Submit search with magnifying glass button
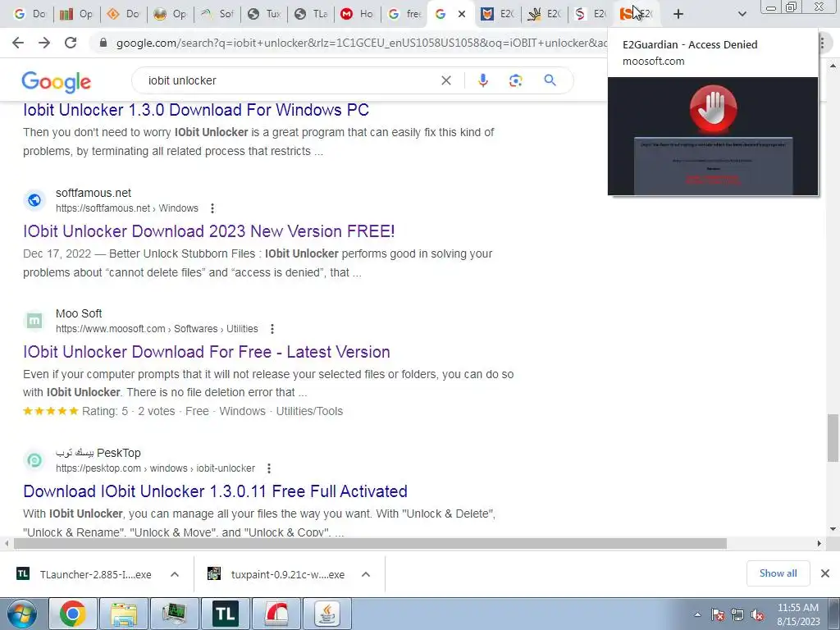 pyautogui.click(x=550, y=80)
